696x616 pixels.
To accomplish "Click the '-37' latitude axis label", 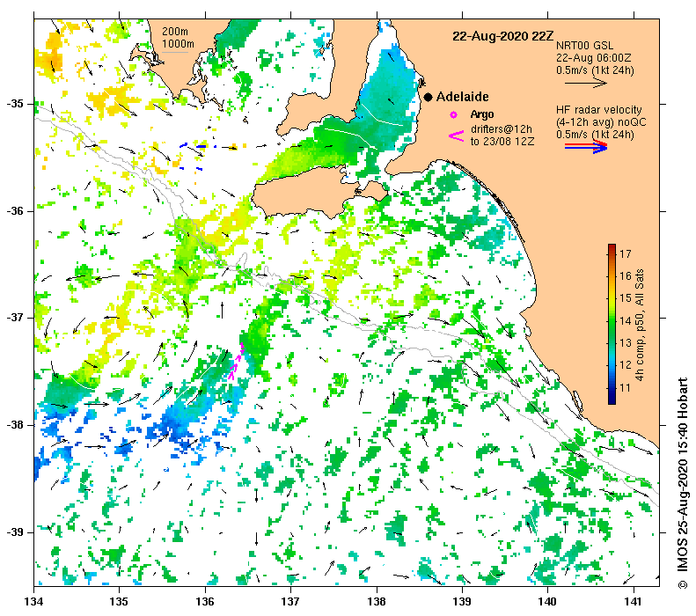I will coord(15,318).
